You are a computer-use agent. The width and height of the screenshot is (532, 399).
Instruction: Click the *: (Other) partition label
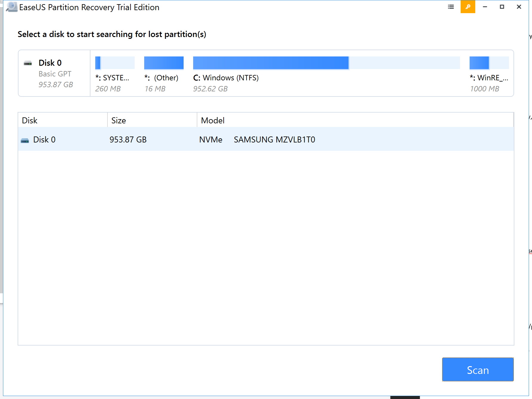[x=161, y=78]
